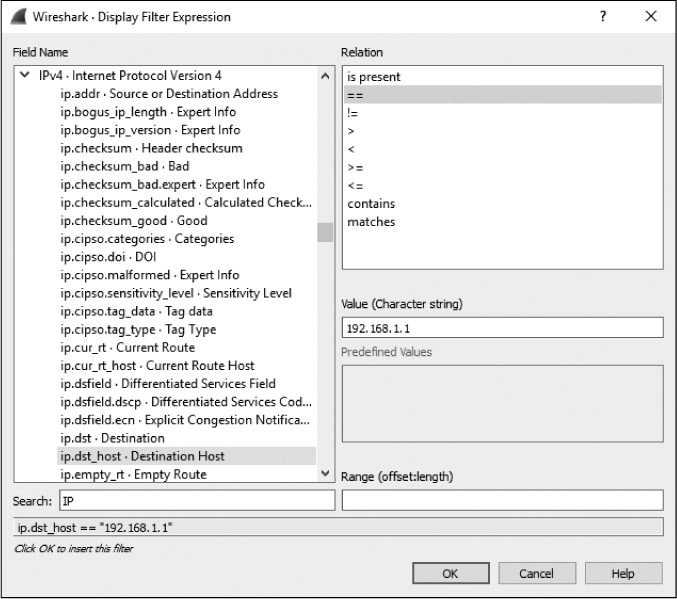This screenshot has height=599, width=677.
Task: Select ip.cipso.malformed Expert Info field
Action: 149,275
